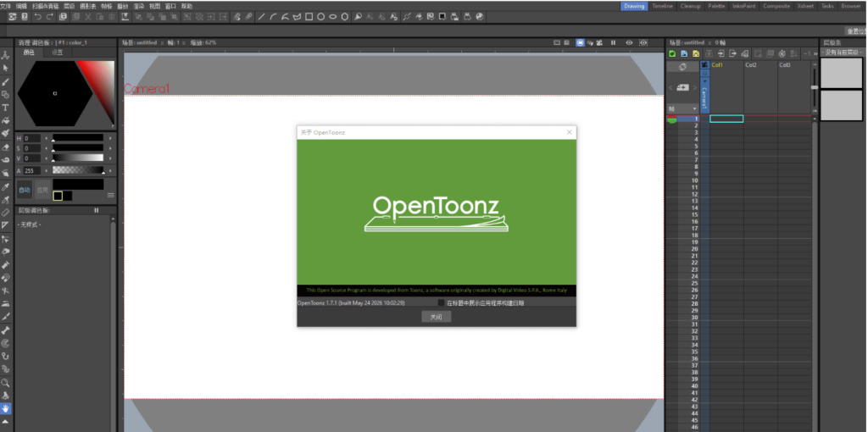Select the Zoom magnifier tool
The image size is (868, 432).
(6, 382)
